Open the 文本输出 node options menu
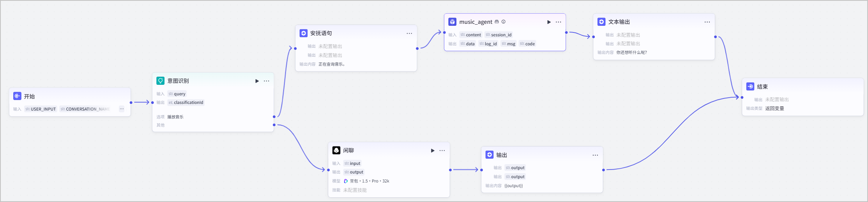 coord(707,22)
